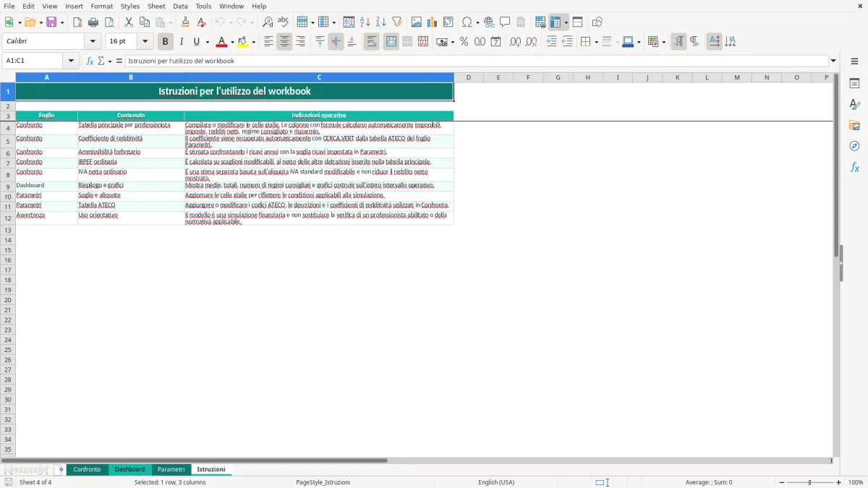Open the sidebar Functions deck
Viewport: 868px width, 488px height.
(854, 168)
